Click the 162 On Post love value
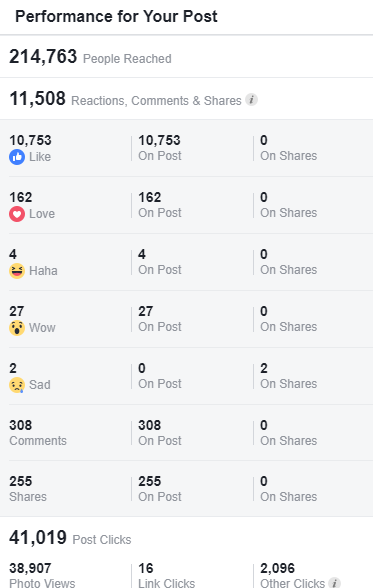Image resolution: width=373 pixels, height=588 pixels. [x=160, y=205]
